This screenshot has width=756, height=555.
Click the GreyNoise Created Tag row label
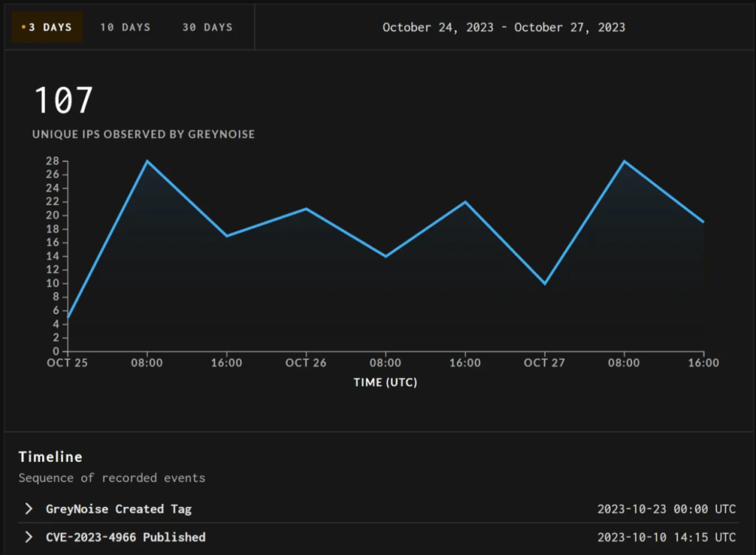[x=119, y=509]
